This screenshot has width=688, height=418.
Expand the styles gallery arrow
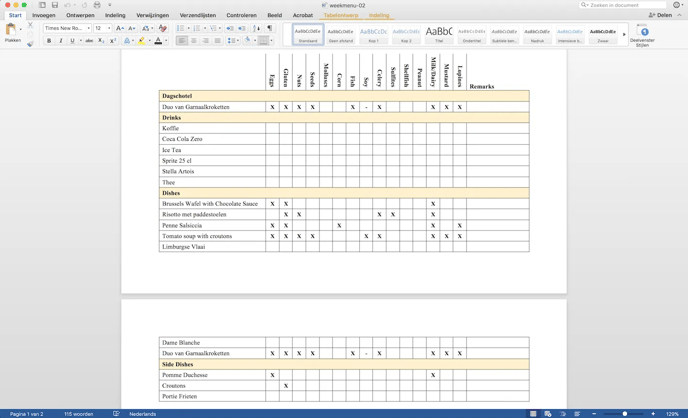click(624, 35)
